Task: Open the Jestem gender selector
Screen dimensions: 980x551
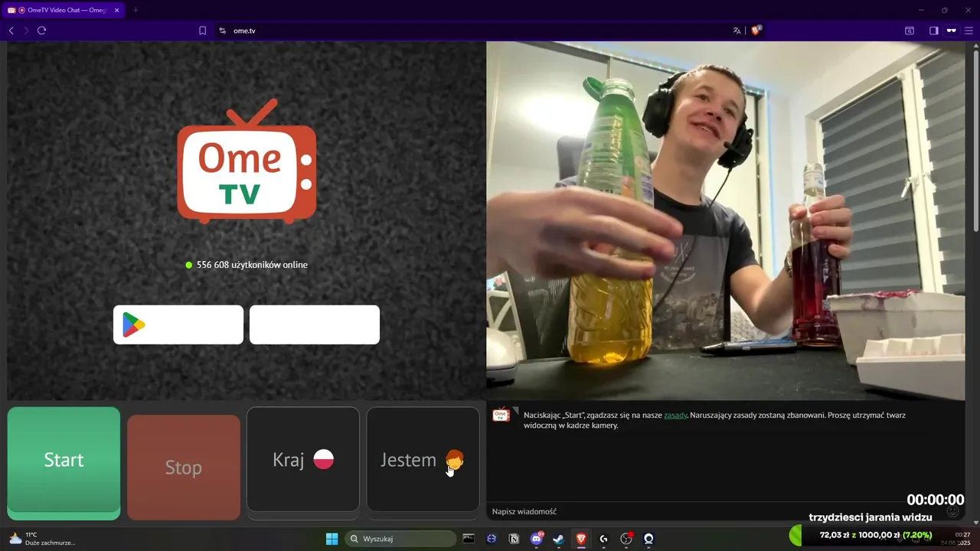Action: point(423,459)
